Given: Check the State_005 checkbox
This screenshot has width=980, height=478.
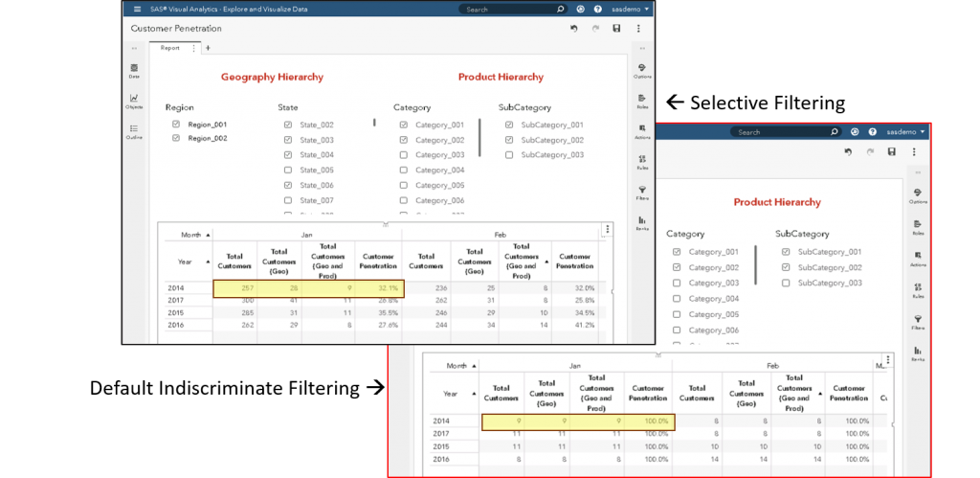Looking at the screenshot, I should (288, 171).
